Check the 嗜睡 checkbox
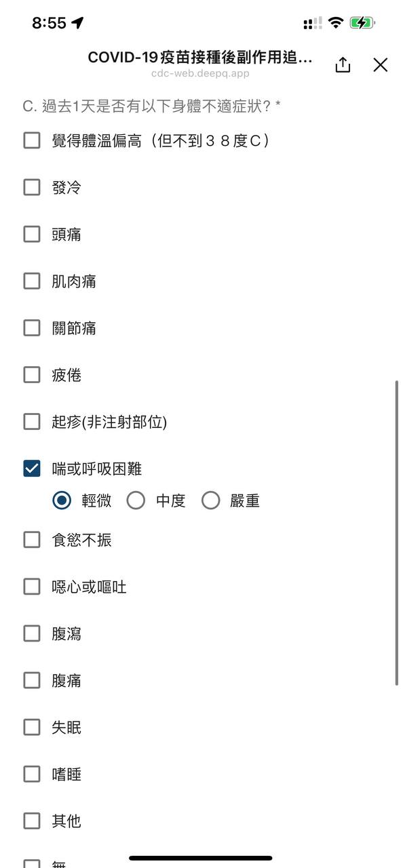The image size is (401, 868). coord(32,774)
